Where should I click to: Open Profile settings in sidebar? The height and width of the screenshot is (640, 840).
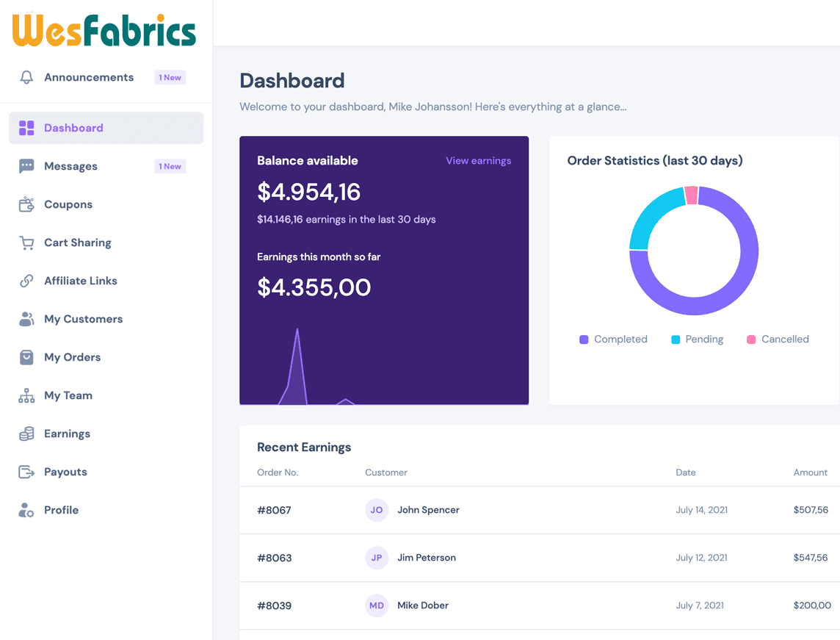(x=106, y=510)
